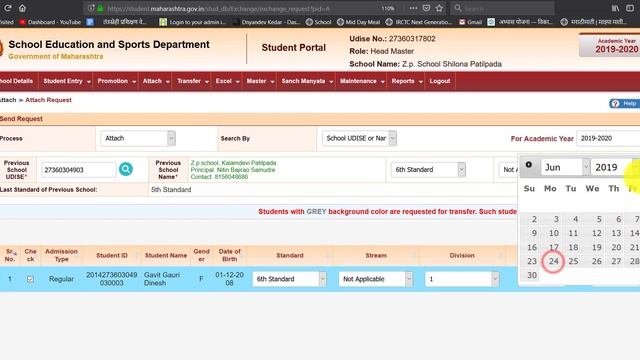
Task: Open the For Academic Year dropdown
Action: (x=608, y=138)
